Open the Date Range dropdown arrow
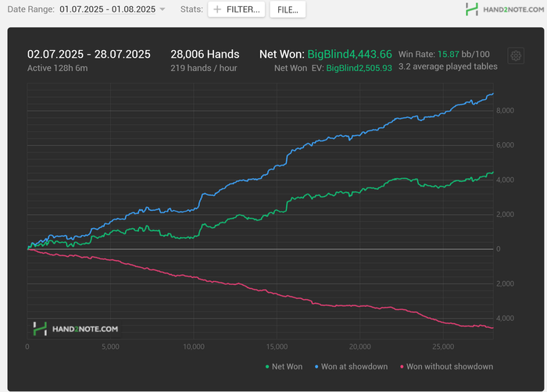 pos(163,9)
